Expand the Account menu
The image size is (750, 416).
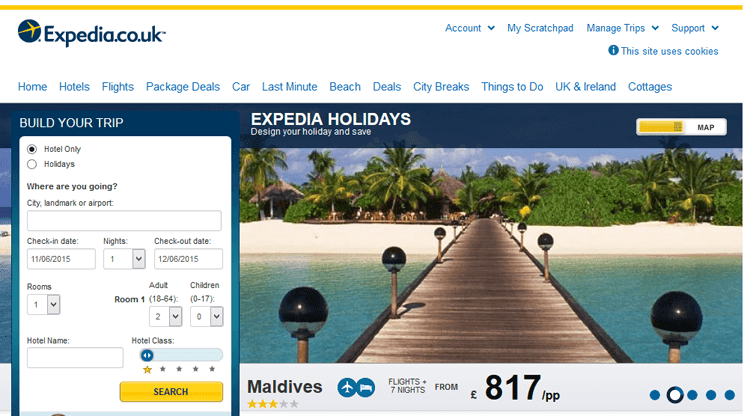[x=469, y=28]
